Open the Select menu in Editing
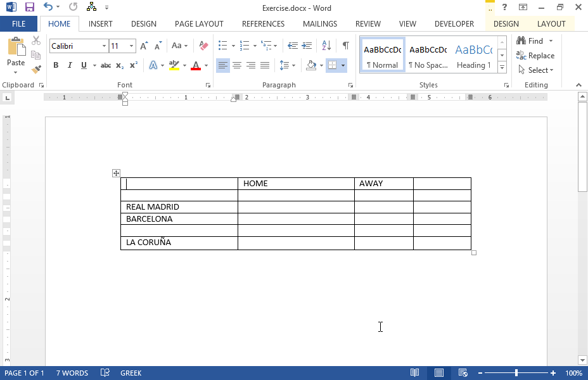 click(x=536, y=70)
